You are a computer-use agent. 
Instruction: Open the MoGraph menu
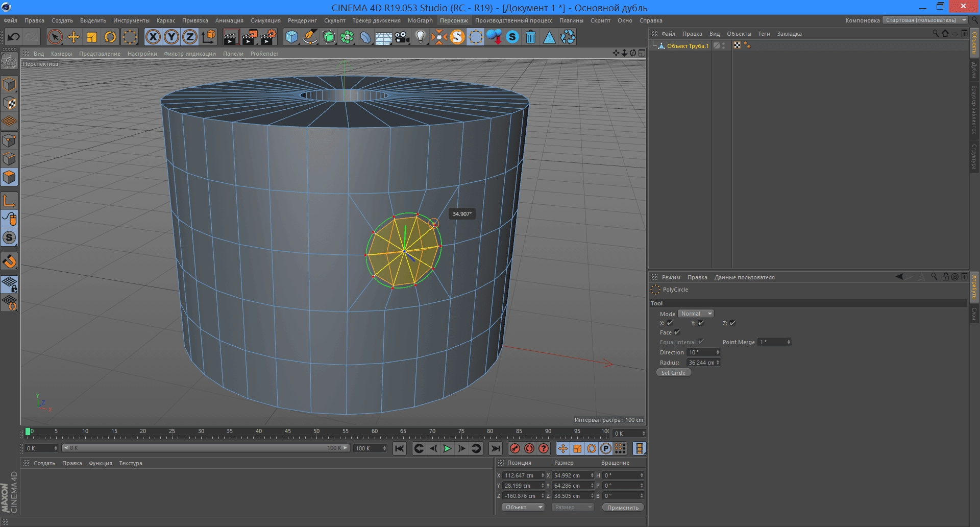pos(420,20)
